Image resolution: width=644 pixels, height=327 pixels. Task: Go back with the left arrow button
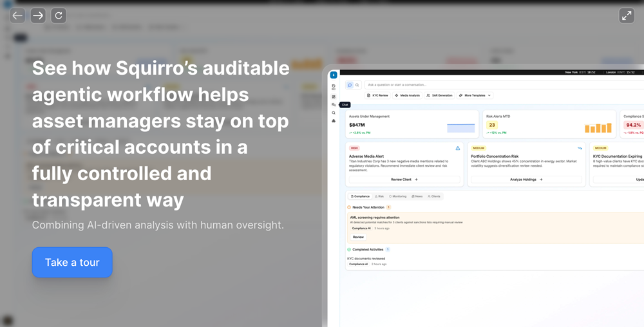tap(17, 15)
